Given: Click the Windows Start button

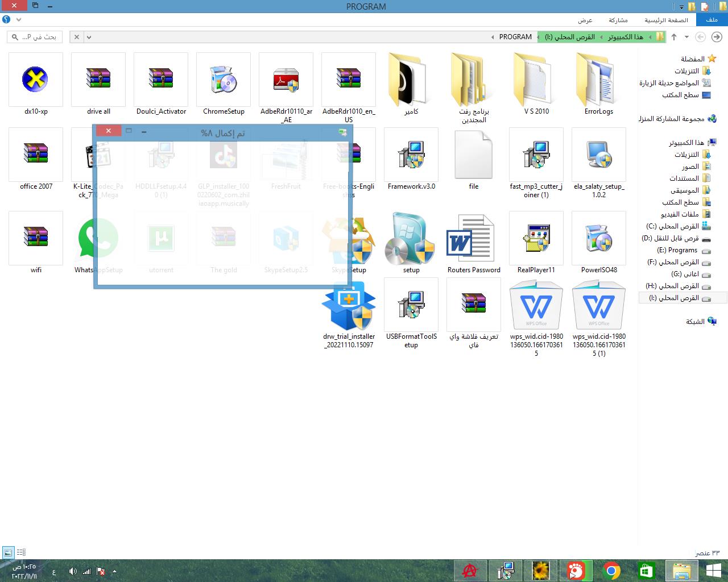Looking at the screenshot, I should coord(713,571).
